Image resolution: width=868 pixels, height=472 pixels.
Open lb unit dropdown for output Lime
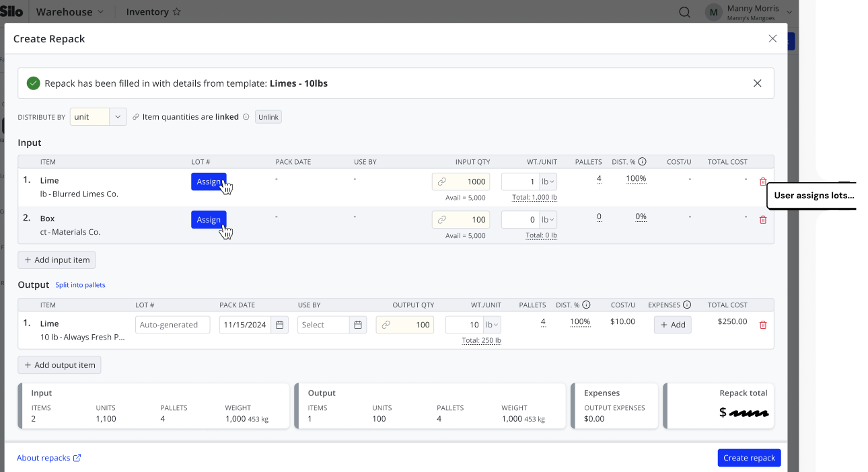click(492, 325)
